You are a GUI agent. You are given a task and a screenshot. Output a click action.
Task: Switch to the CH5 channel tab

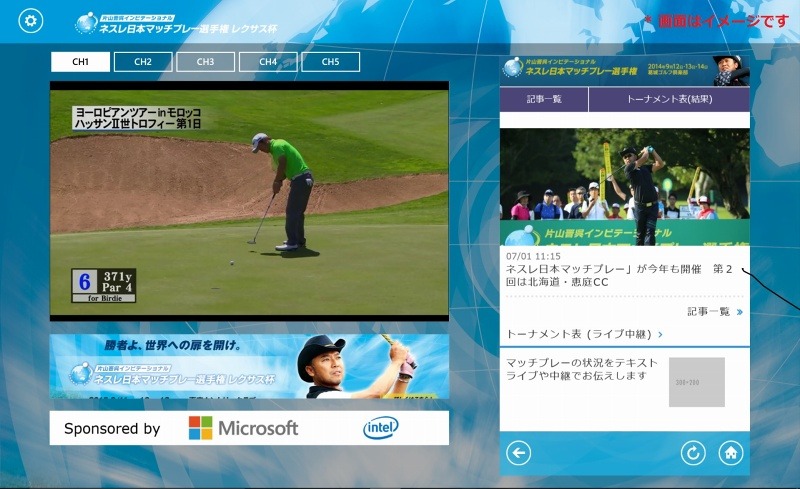tap(331, 62)
